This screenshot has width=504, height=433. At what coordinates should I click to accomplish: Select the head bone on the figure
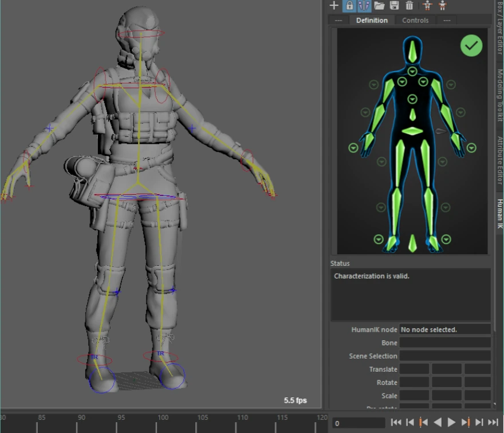[x=412, y=51]
